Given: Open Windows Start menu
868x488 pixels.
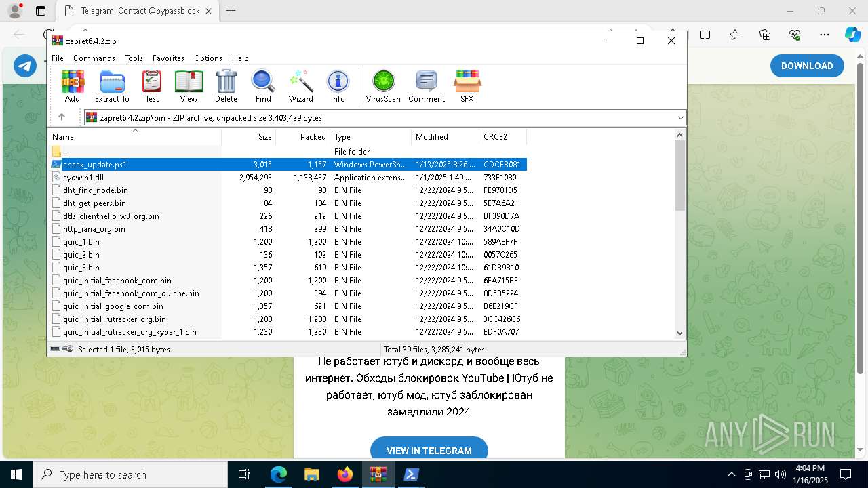Looking at the screenshot, I should pos(16,474).
